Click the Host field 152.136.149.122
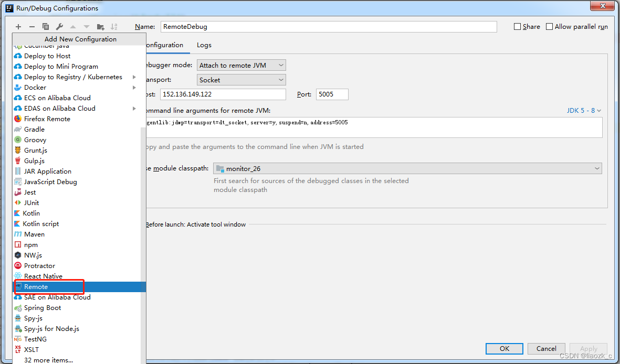 click(x=223, y=94)
